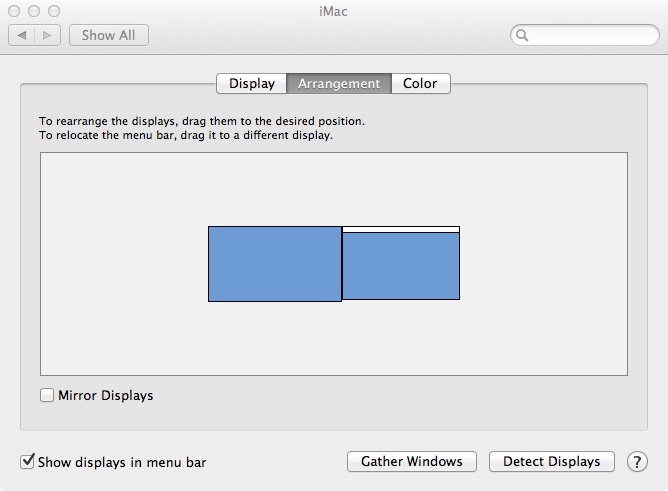Click the iMac window title text
The height and width of the screenshot is (491, 668).
[334, 10]
